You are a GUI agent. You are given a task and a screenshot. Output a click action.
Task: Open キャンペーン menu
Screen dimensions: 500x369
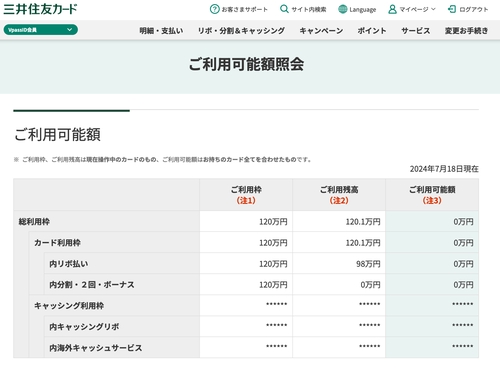(321, 31)
